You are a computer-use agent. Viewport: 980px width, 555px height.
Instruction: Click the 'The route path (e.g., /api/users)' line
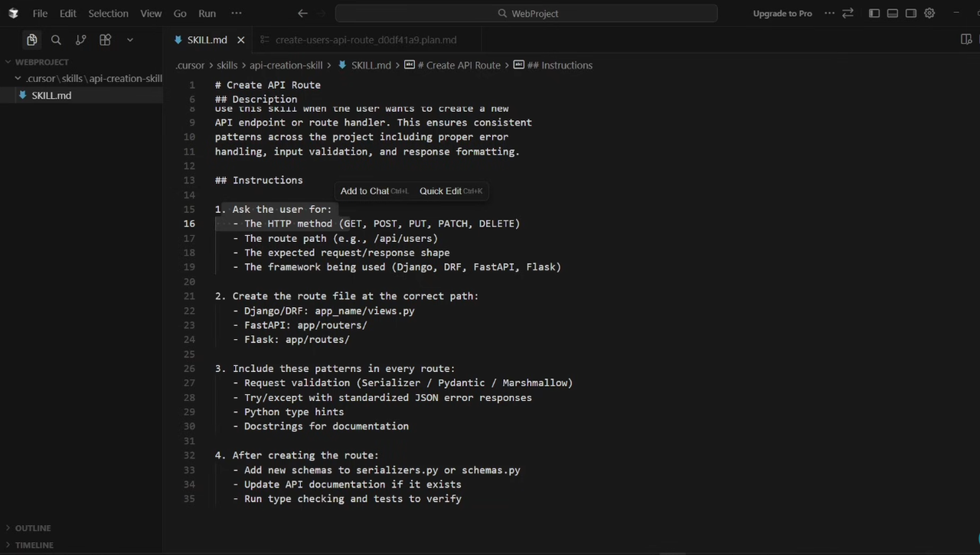(335, 238)
